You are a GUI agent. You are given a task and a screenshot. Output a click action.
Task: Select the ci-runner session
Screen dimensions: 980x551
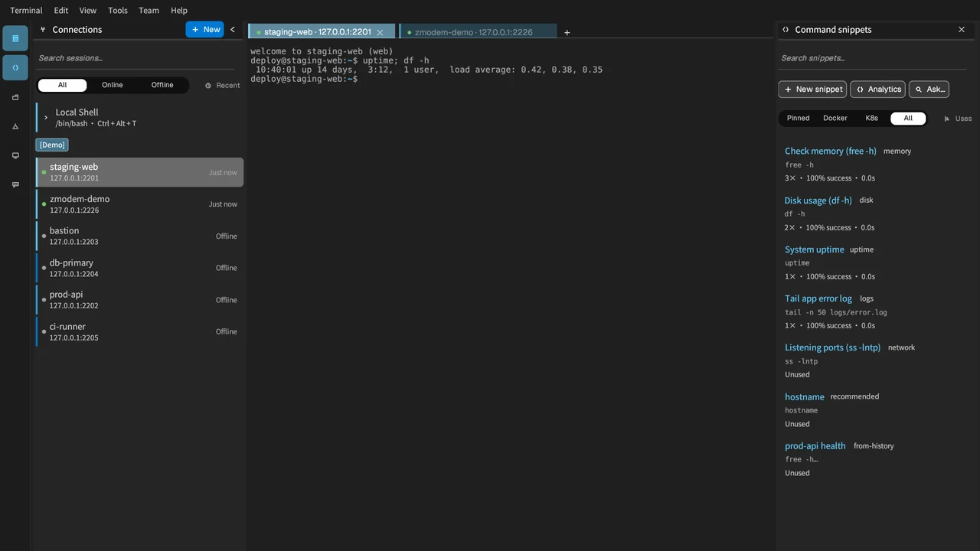(x=139, y=331)
